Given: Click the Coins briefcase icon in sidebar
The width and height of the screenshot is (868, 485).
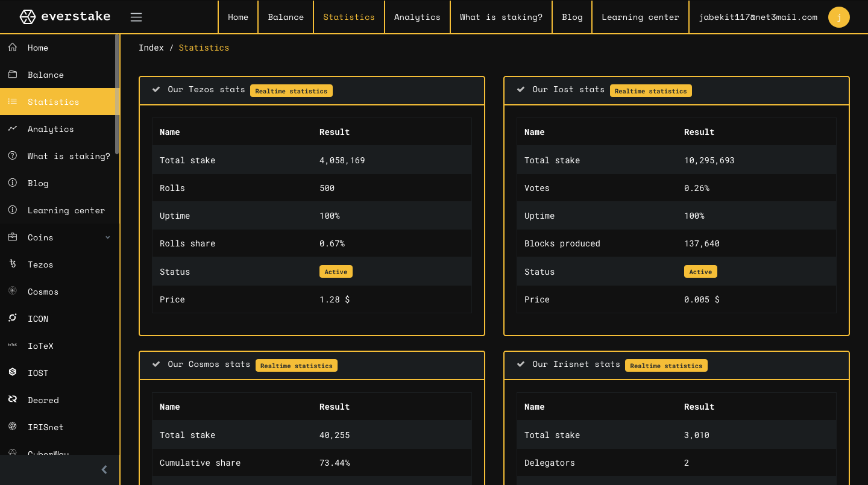Looking at the screenshot, I should 13,237.
